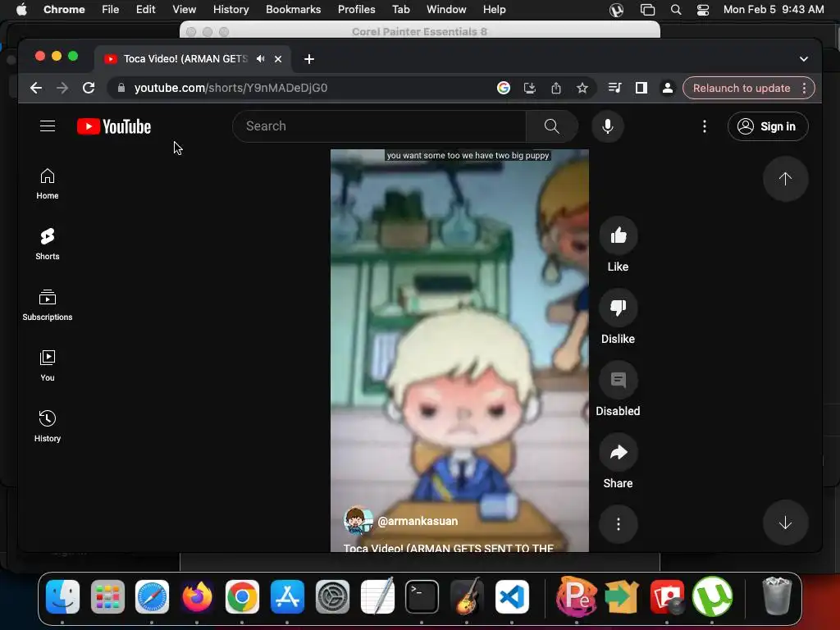Close the Toca Video tab
Image resolution: width=840 pixels, height=630 pixels.
coord(278,59)
